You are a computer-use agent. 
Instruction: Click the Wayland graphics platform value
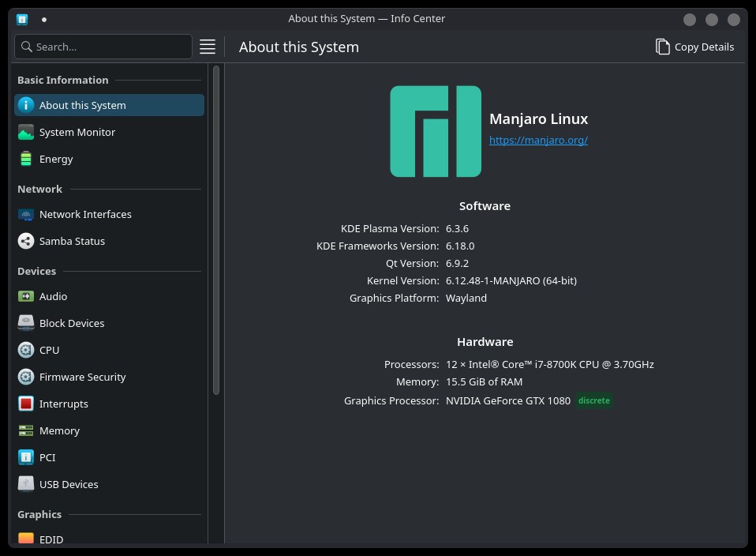466,298
